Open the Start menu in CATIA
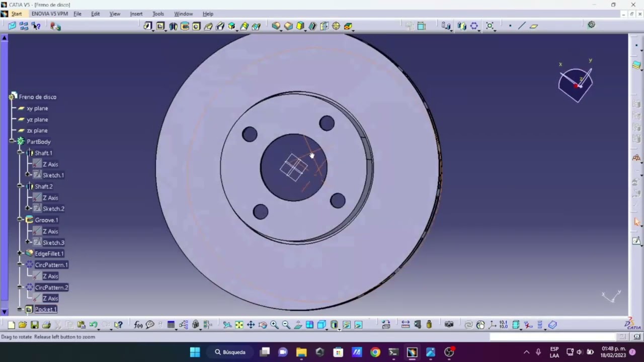 [17, 14]
